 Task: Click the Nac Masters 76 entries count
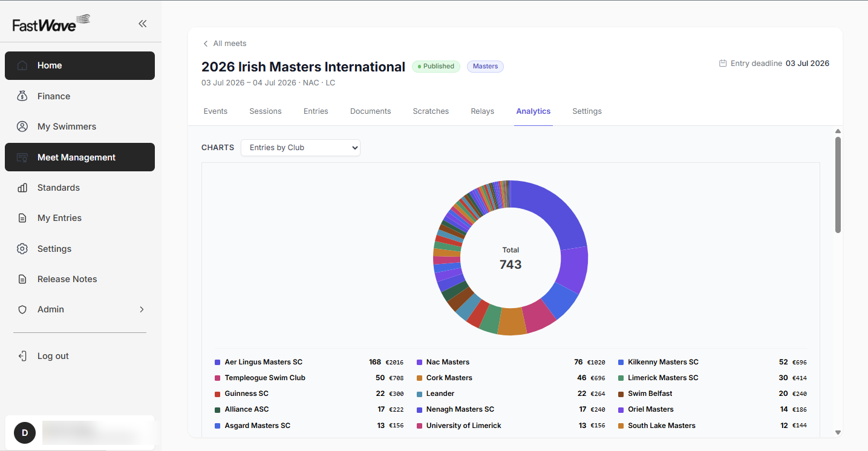pos(578,362)
